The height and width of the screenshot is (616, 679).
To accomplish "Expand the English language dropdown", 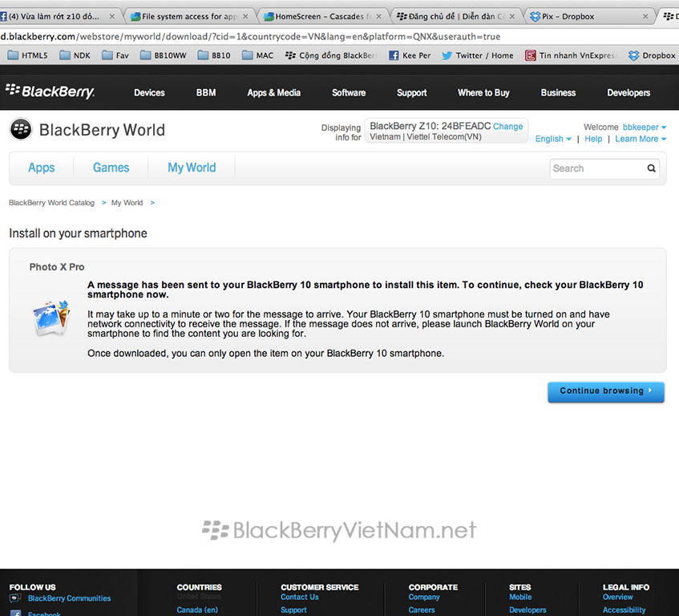I will (x=553, y=139).
